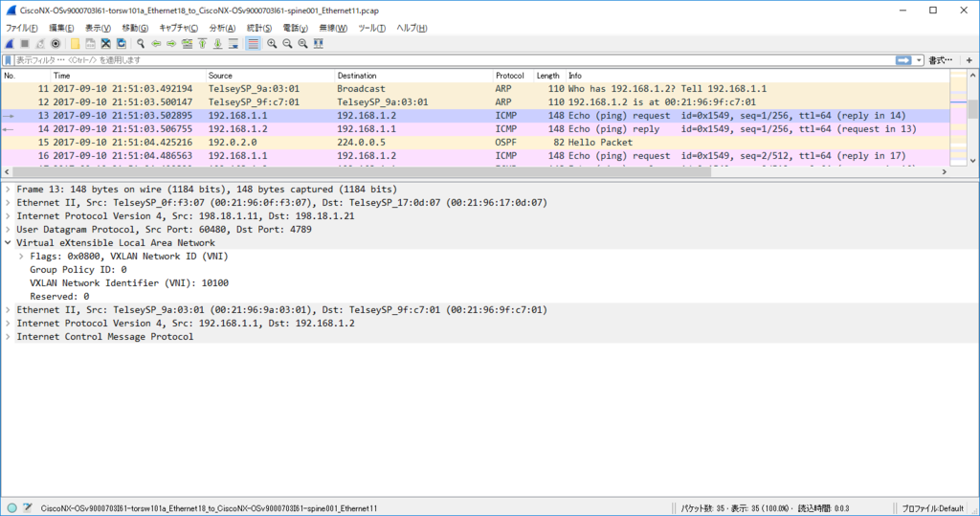Open the ファイル(F) menu
This screenshot has width=980, height=516.
[21, 28]
